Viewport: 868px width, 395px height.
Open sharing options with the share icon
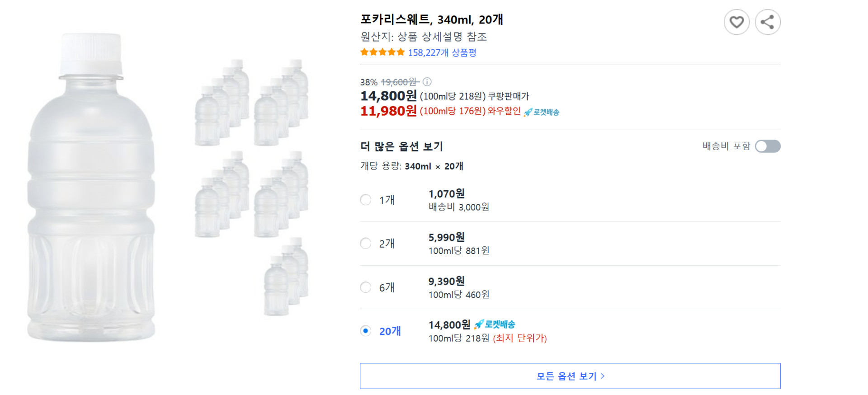click(767, 22)
